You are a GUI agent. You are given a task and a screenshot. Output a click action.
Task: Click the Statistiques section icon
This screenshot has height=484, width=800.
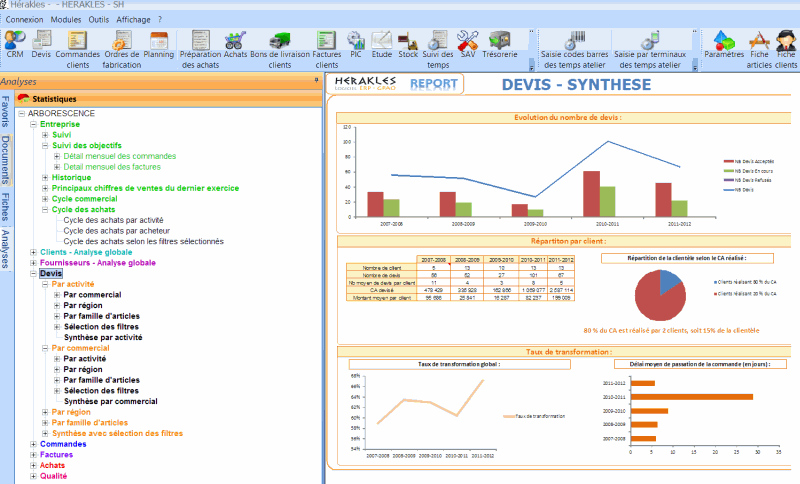(23, 98)
